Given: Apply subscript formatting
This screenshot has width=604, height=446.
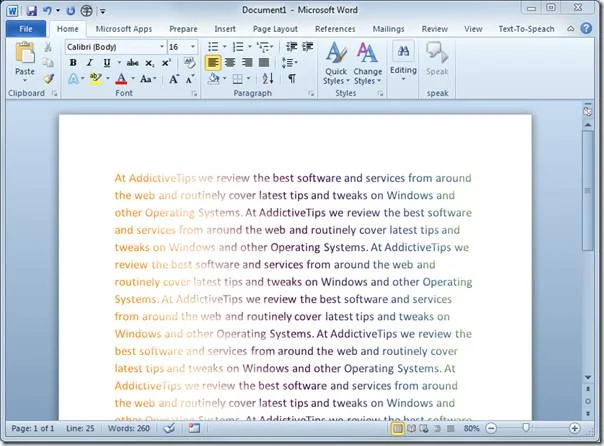Looking at the screenshot, I should tap(150, 63).
